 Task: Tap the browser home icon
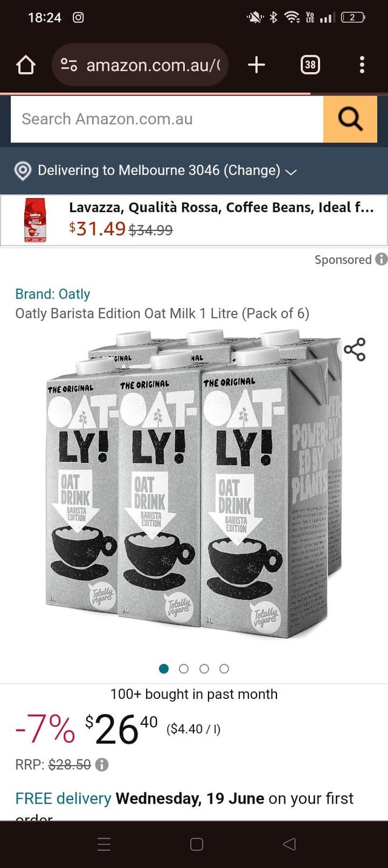pyautogui.click(x=25, y=65)
